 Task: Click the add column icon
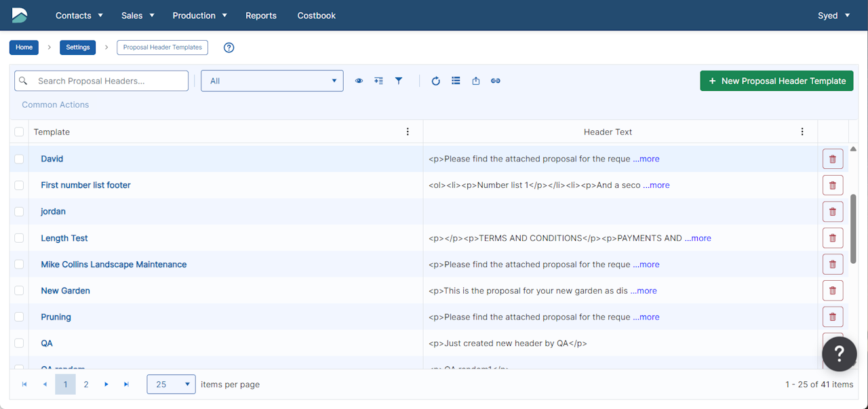[x=379, y=81]
